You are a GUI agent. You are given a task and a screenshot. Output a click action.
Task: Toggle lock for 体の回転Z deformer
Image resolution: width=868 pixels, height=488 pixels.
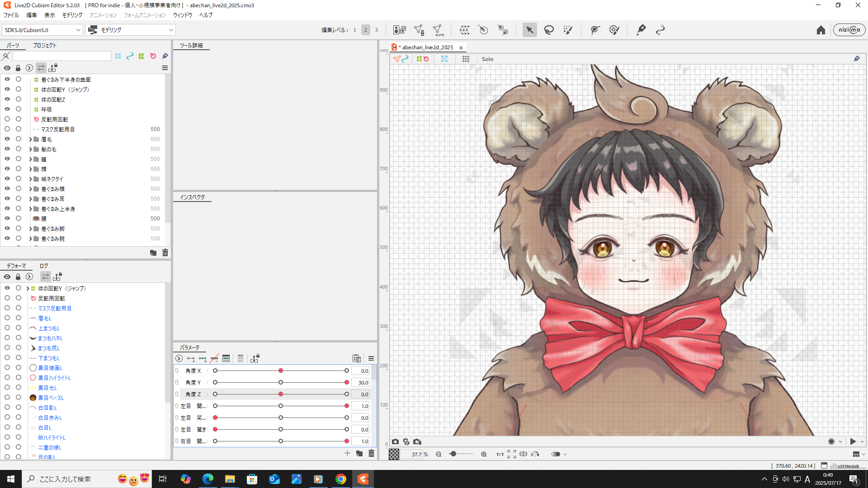tap(19, 99)
